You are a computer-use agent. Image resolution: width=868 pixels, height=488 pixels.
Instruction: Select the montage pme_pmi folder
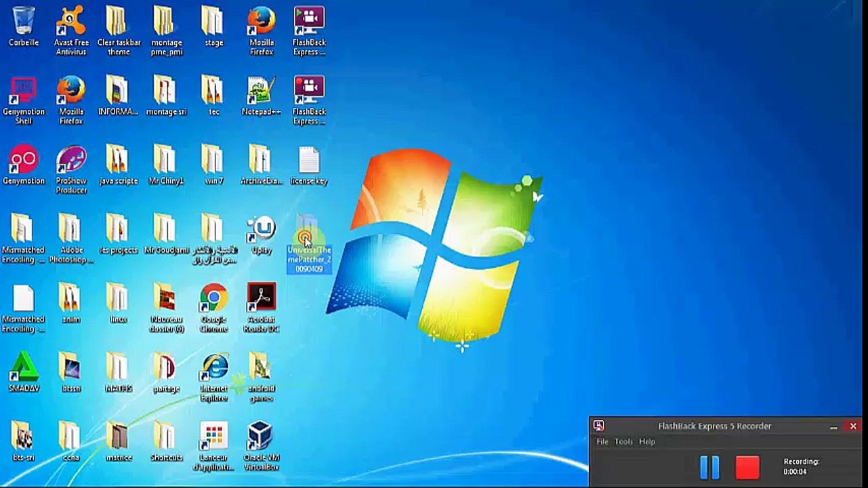pyautogui.click(x=166, y=30)
